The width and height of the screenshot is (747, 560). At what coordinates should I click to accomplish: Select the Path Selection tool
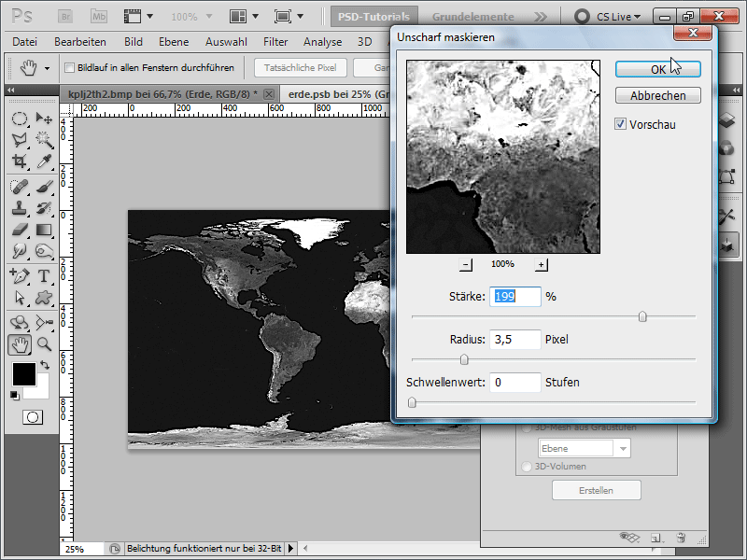point(19,298)
